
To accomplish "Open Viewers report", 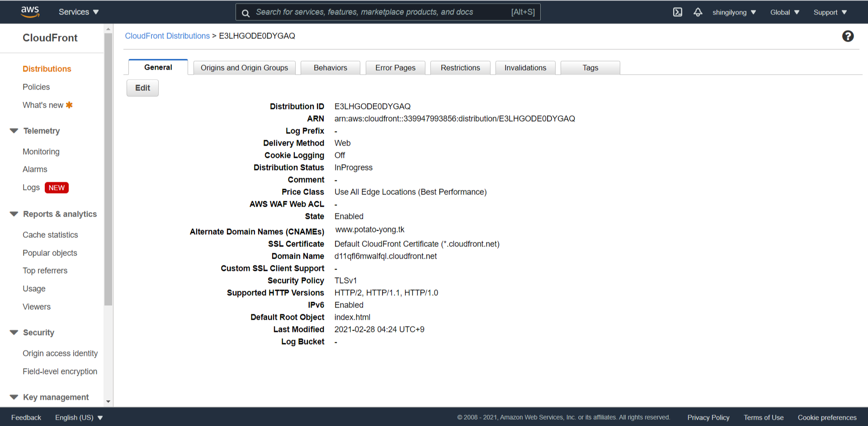I will point(37,307).
